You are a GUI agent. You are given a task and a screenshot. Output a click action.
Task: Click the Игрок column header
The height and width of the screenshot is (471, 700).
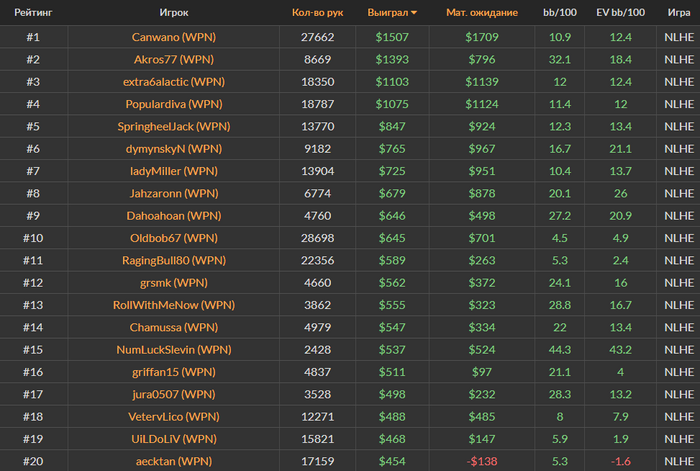(174, 13)
